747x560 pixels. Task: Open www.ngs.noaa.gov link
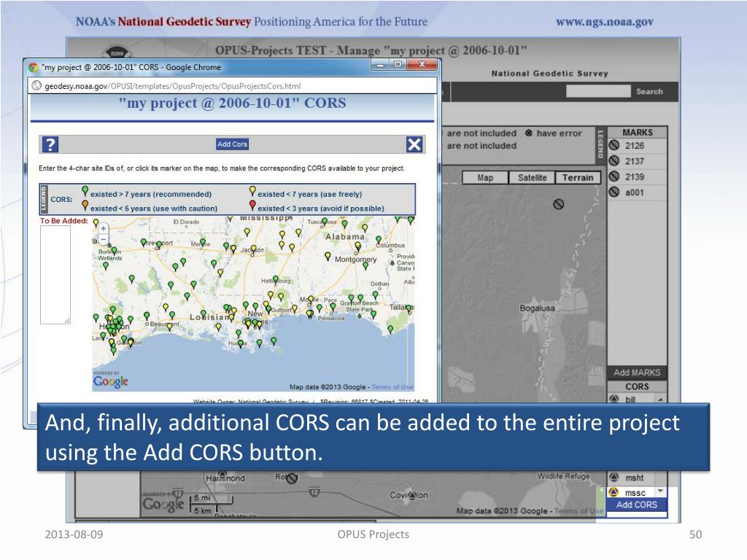[x=605, y=22]
